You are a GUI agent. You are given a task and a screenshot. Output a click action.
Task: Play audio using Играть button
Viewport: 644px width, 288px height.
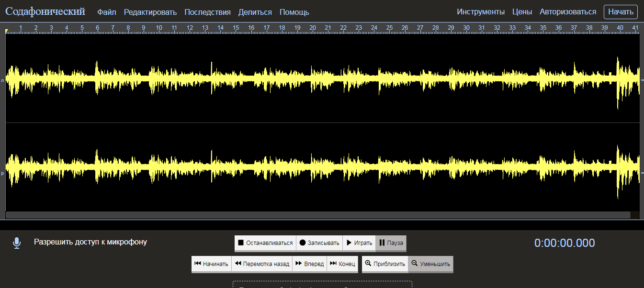359,243
